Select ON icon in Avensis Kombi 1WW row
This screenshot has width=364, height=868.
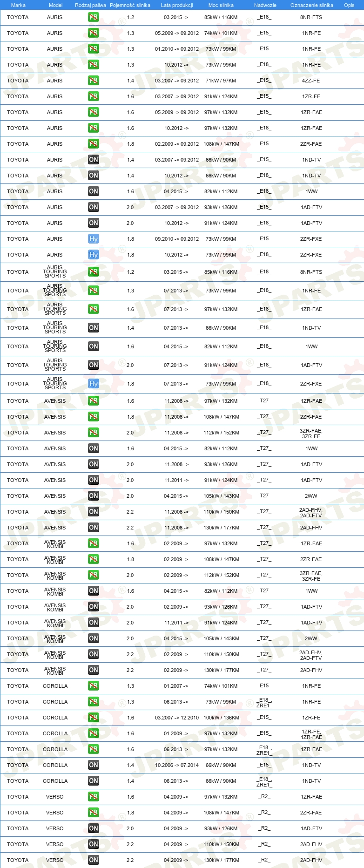pyautogui.click(x=94, y=591)
